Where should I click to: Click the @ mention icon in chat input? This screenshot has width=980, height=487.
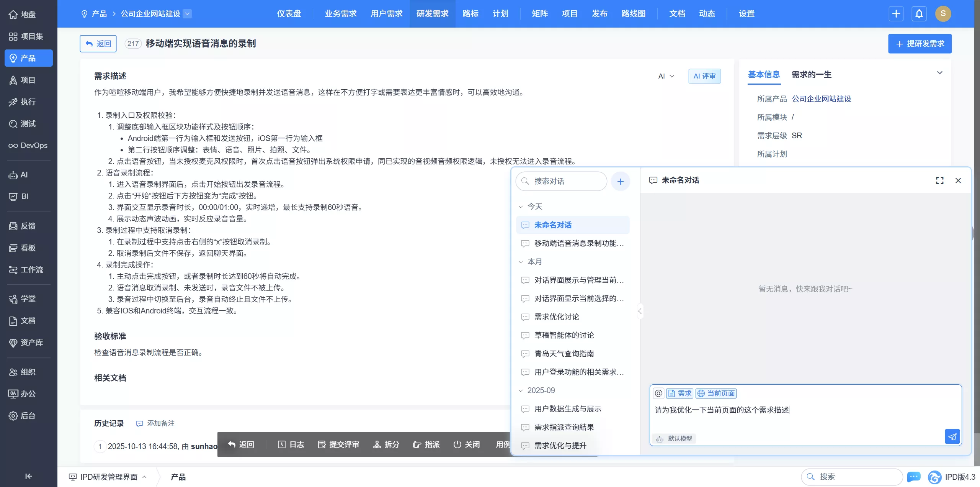tap(658, 393)
